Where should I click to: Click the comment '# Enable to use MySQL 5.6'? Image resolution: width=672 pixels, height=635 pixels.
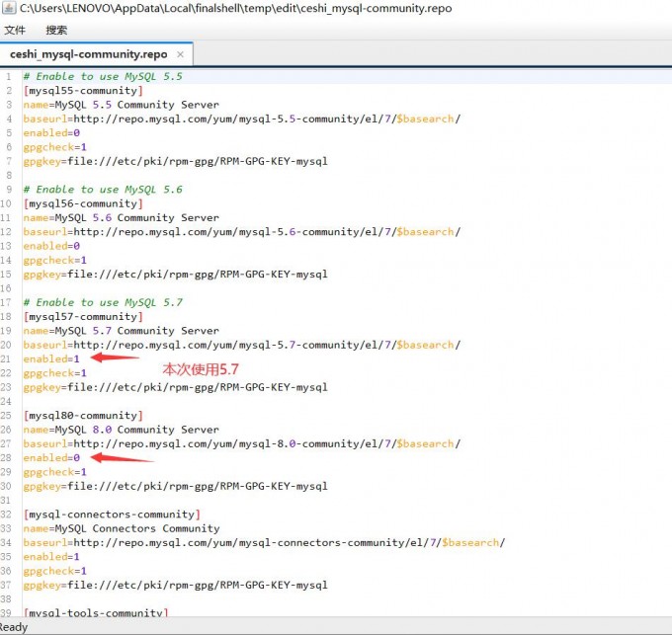[x=103, y=190]
